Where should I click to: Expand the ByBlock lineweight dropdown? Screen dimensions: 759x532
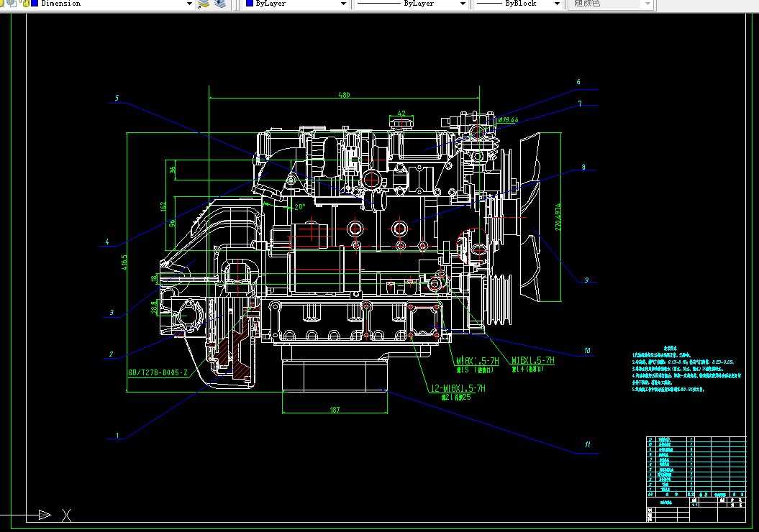[x=557, y=4]
